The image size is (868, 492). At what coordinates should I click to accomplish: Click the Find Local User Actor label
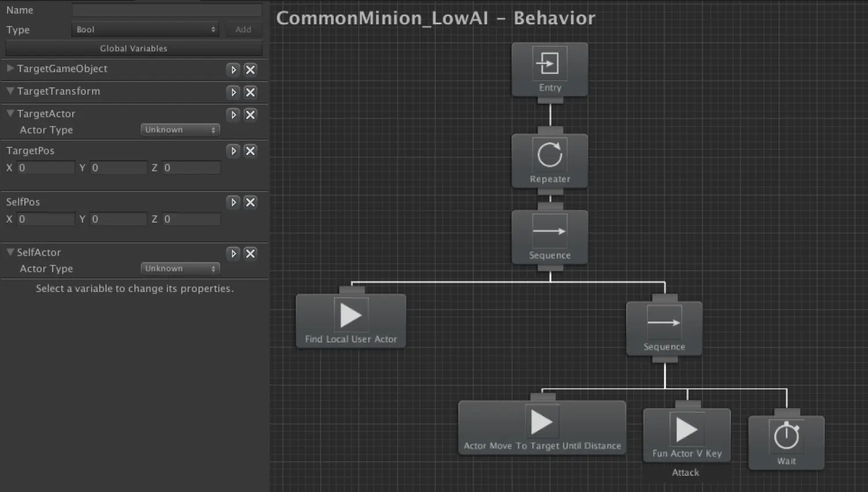pos(351,339)
